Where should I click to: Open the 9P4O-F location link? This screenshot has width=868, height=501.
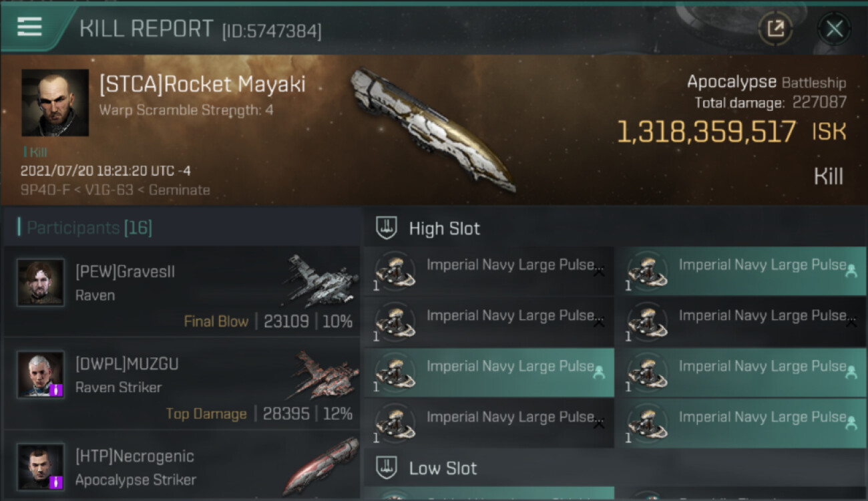click(x=42, y=190)
